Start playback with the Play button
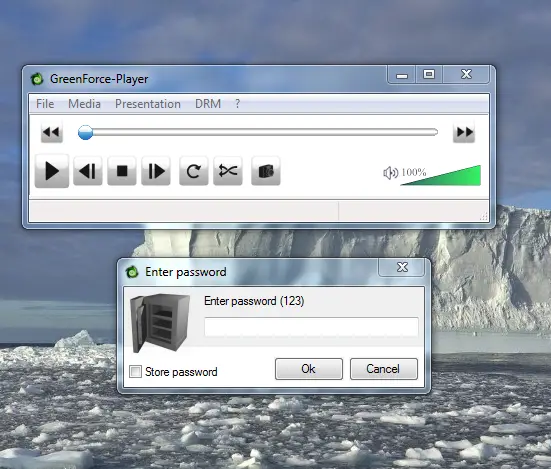The image size is (551, 469). (x=52, y=171)
